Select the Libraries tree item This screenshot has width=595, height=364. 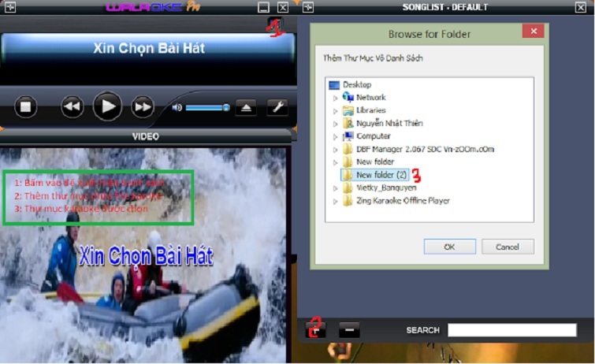(370, 110)
